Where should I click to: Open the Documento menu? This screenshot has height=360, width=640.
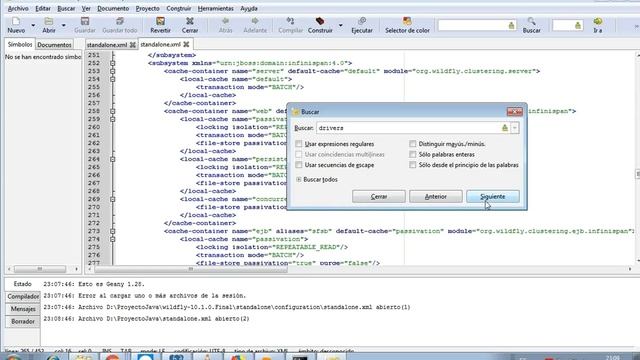pos(113,8)
